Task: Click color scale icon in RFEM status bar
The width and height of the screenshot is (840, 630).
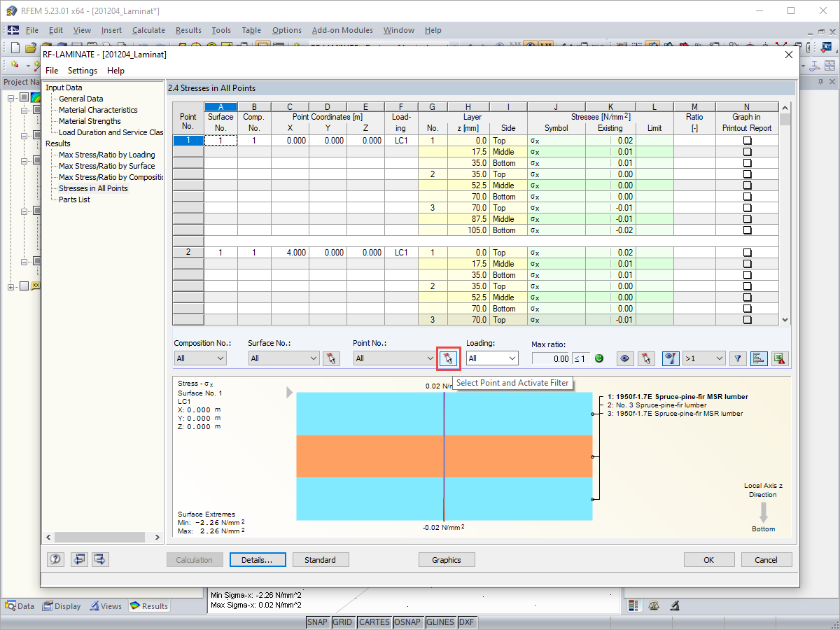Action: click(633, 605)
